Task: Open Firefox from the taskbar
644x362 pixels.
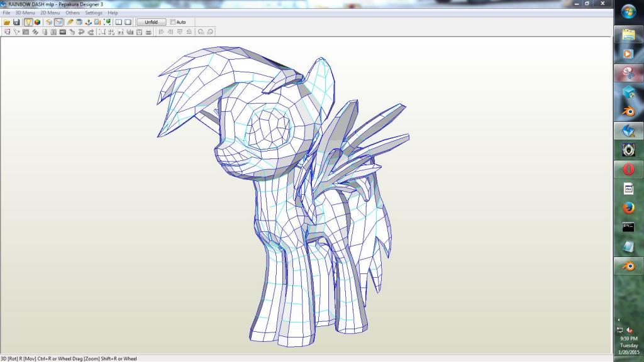Action: click(628, 208)
